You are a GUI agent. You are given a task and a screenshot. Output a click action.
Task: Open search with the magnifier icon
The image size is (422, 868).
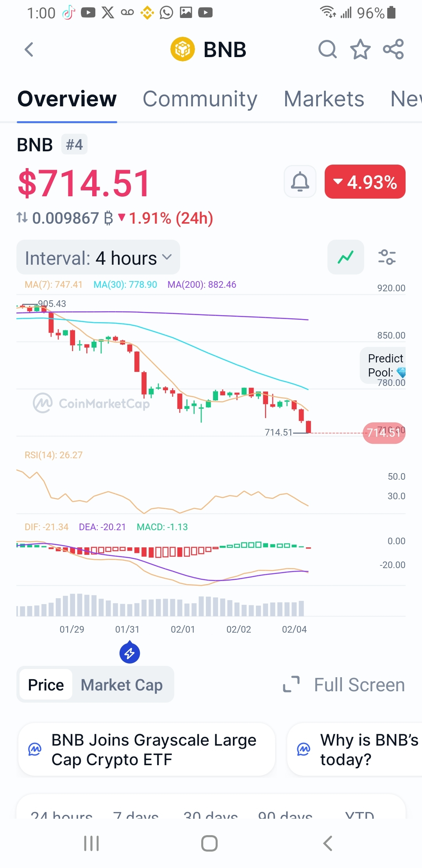[327, 50]
